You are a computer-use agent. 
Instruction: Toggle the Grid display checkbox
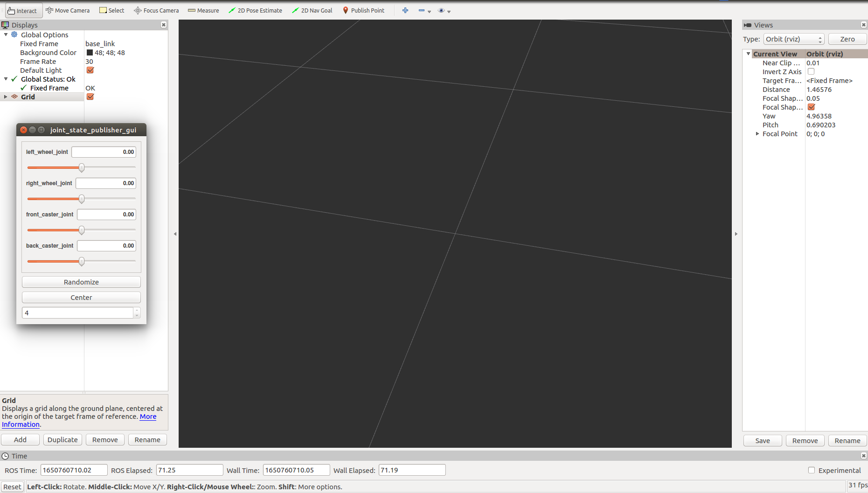coord(90,97)
